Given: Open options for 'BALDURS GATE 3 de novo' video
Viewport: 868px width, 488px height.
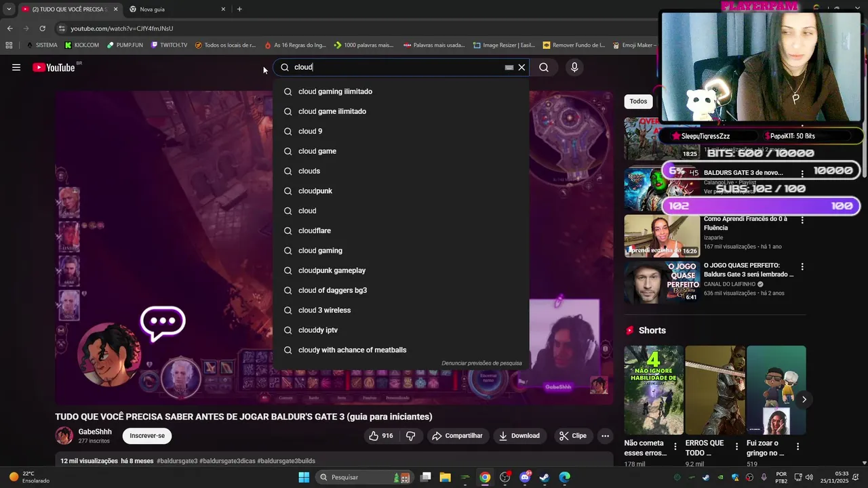Looking at the screenshot, I should pyautogui.click(x=802, y=174).
